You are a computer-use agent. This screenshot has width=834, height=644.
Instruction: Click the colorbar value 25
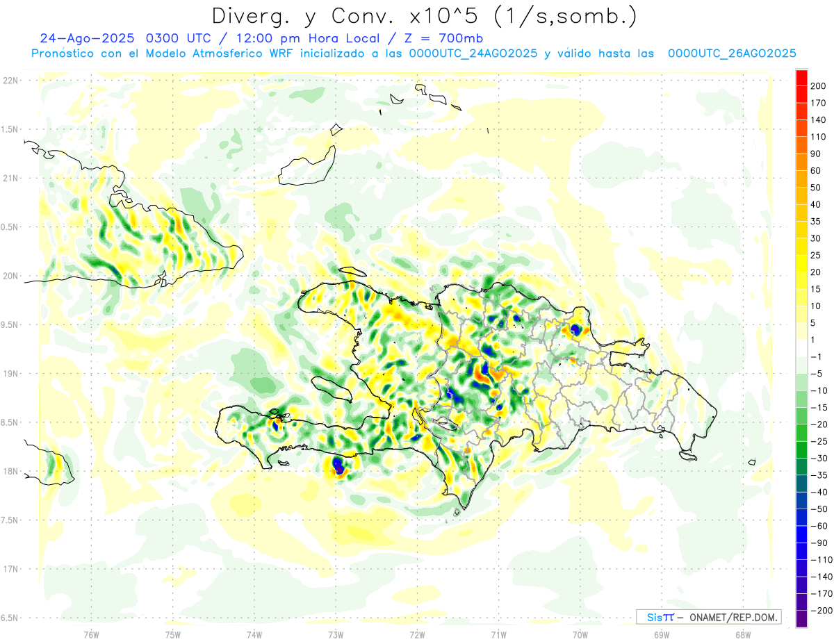pyautogui.click(x=815, y=255)
